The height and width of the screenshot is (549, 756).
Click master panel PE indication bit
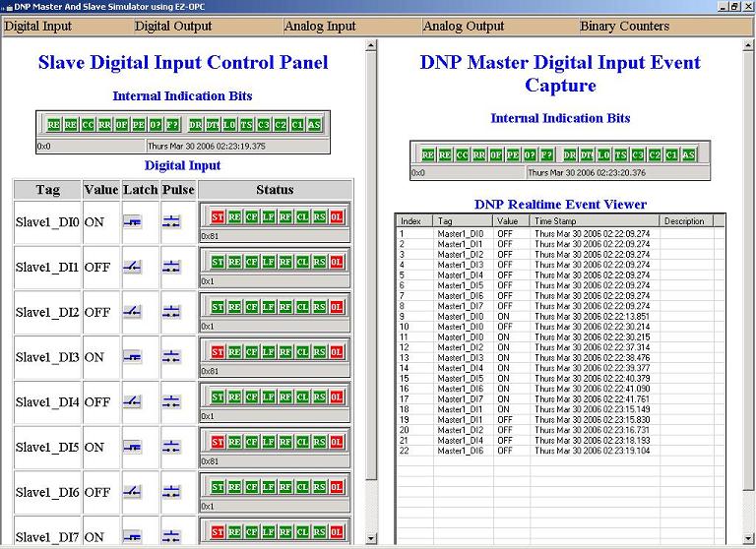pos(513,154)
